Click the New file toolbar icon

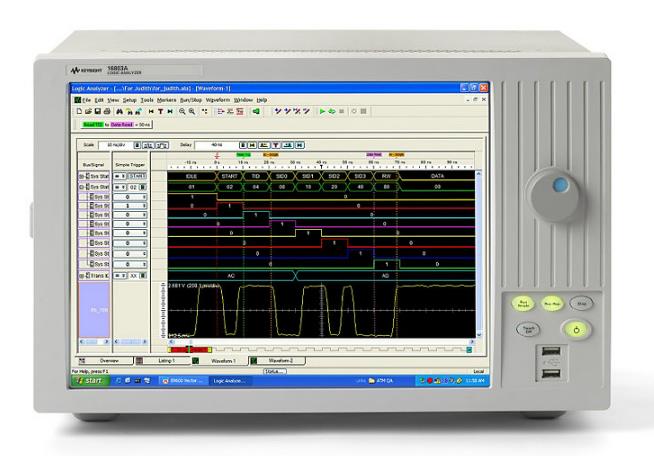click(77, 110)
